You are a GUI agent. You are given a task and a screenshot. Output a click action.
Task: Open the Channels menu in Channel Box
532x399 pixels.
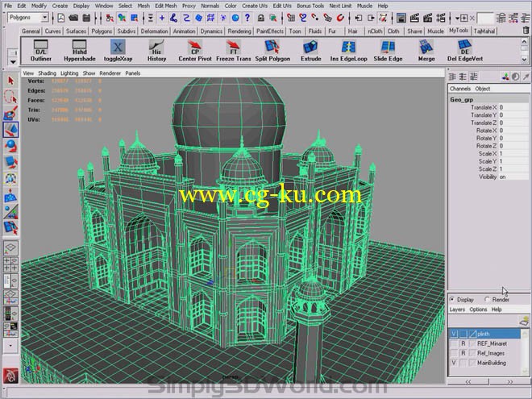(459, 89)
